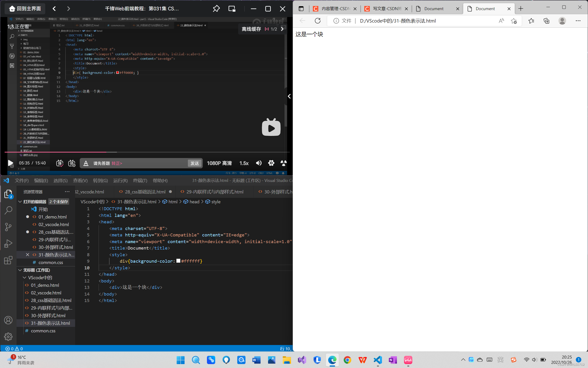Open video player settings gear
Image resolution: width=588 pixels, height=368 pixels.
click(x=271, y=163)
